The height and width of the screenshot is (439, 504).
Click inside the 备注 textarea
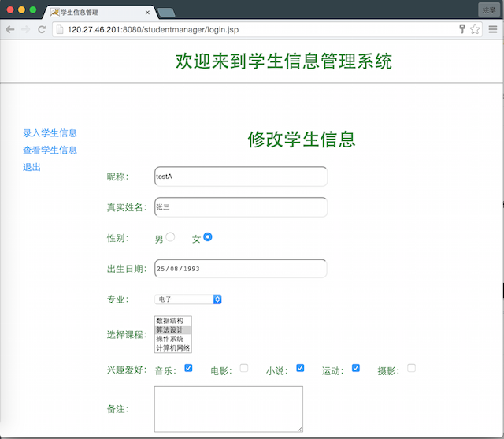tap(228, 409)
